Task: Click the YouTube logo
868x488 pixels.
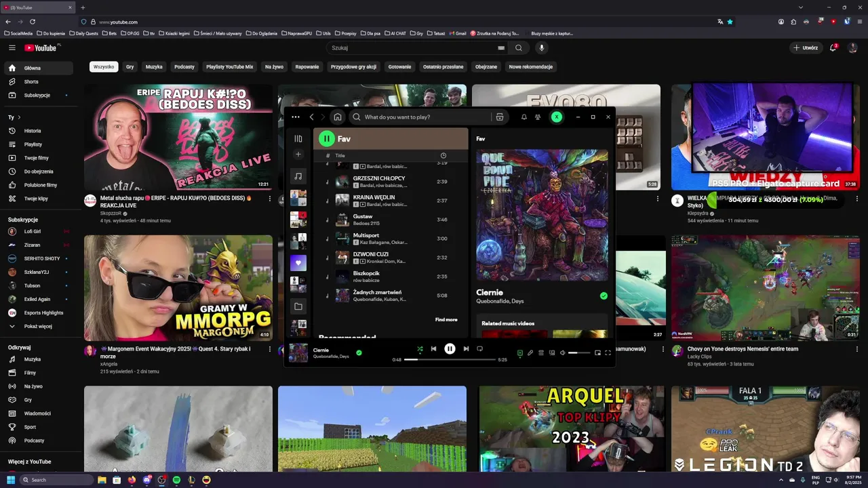Action: (41, 47)
